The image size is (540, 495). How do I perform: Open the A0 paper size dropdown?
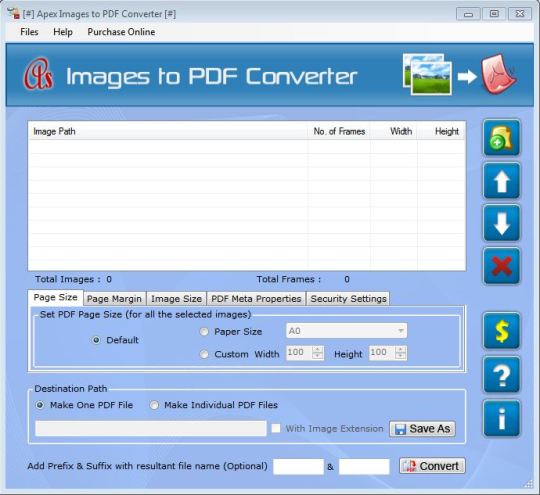click(346, 331)
